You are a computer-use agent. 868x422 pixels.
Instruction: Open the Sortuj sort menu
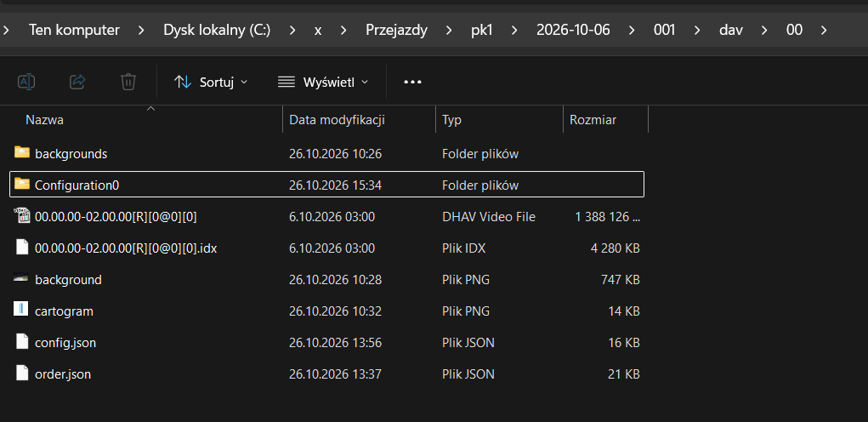(x=210, y=83)
